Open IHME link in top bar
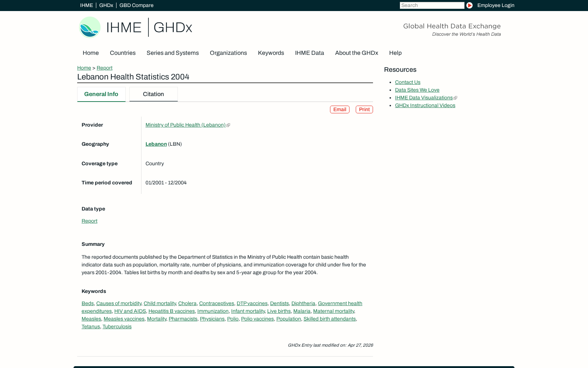This screenshot has height=368, width=588. pos(86,5)
